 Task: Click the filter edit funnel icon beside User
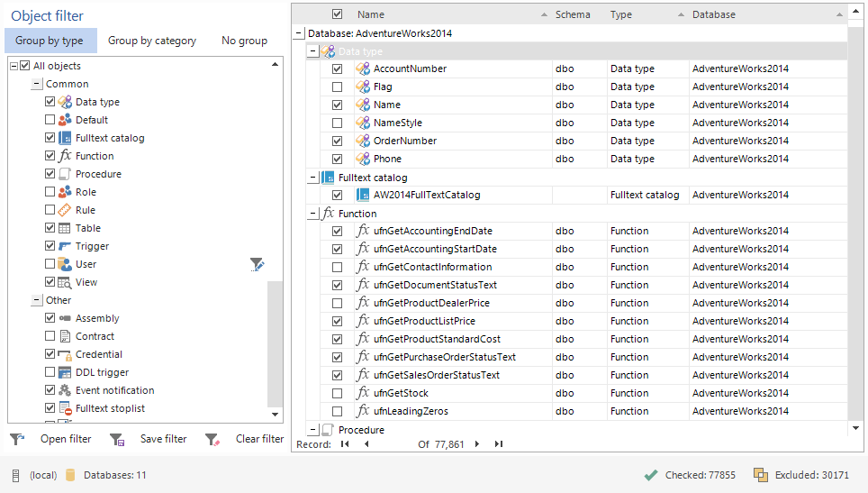click(x=257, y=264)
